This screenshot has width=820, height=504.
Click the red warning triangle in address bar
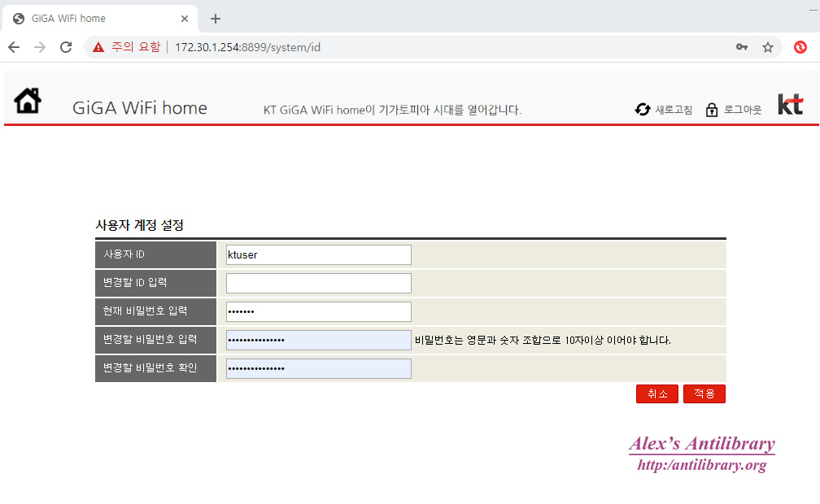tap(98, 48)
